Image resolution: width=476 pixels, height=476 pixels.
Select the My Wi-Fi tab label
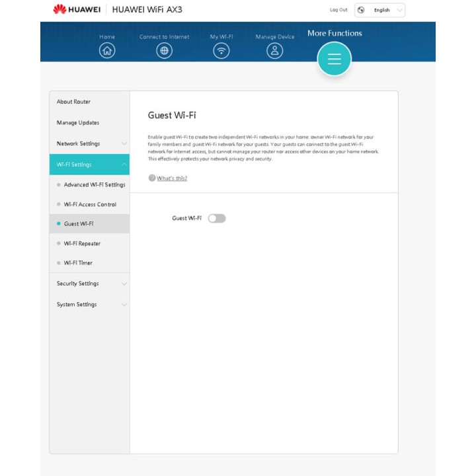click(x=221, y=37)
